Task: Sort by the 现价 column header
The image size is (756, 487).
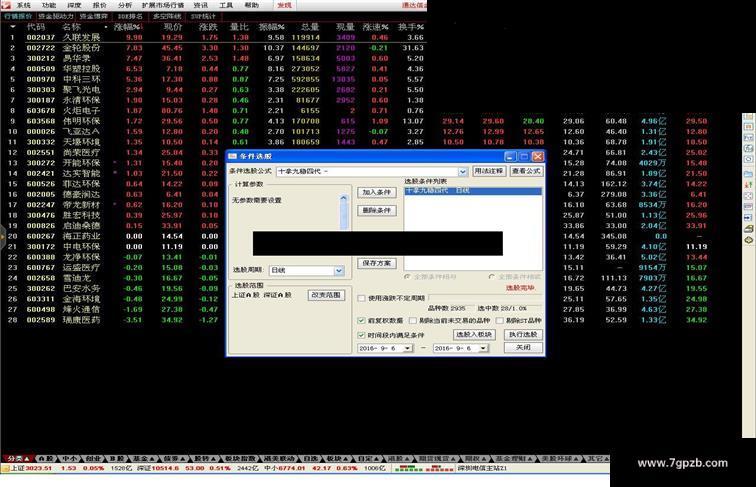Action: 173,27
